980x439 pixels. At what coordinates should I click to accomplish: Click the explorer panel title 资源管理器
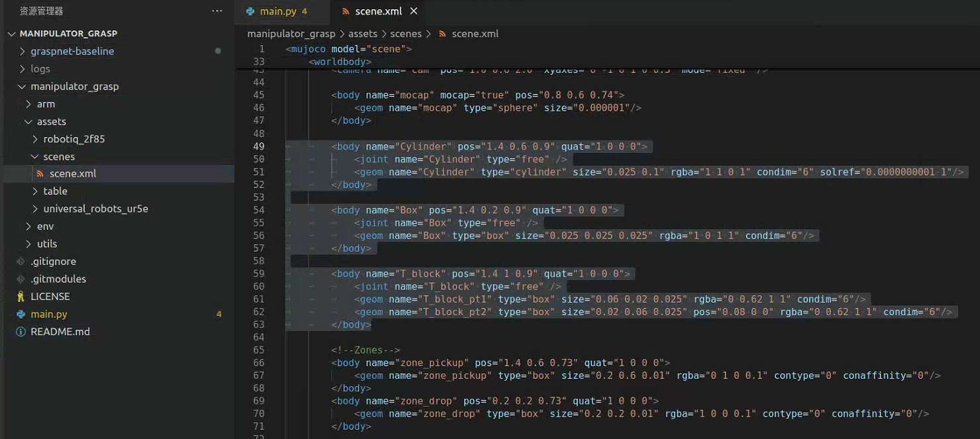[41, 11]
